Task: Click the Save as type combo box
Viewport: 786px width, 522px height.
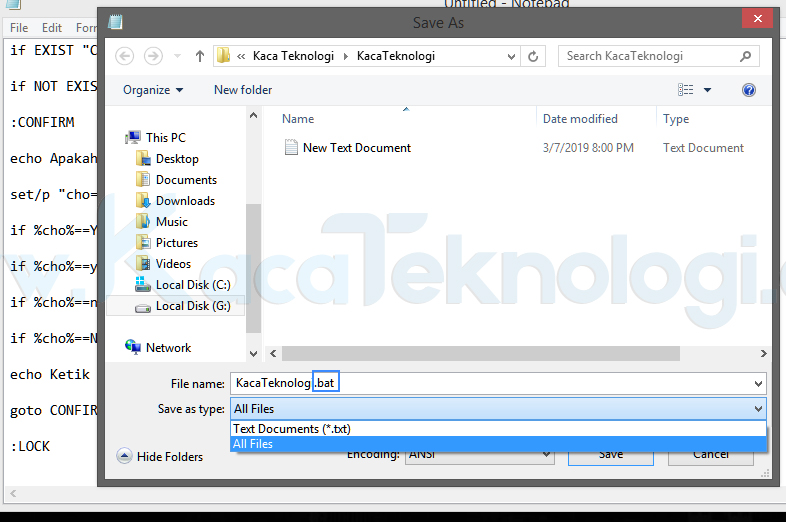Action: coord(498,409)
